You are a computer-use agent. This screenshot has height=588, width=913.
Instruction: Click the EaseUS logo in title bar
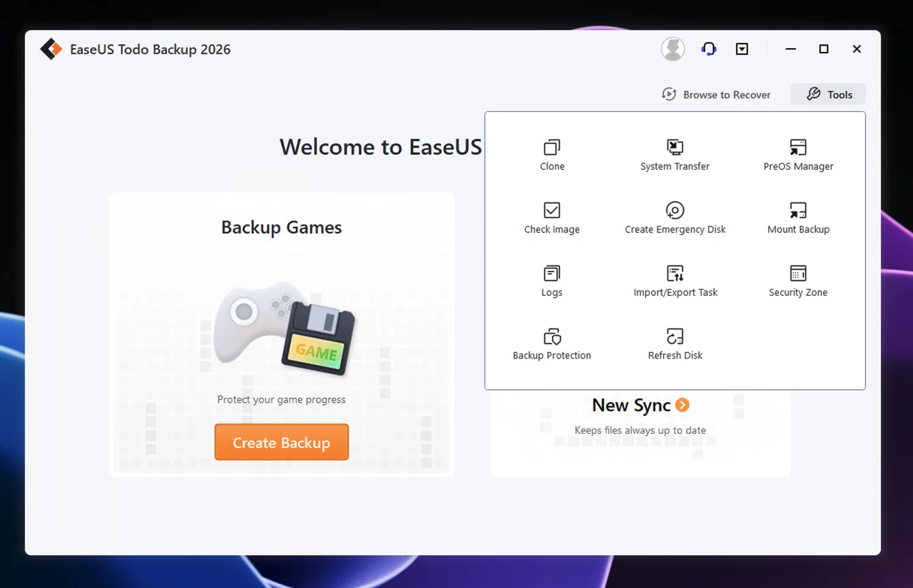(x=51, y=49)
